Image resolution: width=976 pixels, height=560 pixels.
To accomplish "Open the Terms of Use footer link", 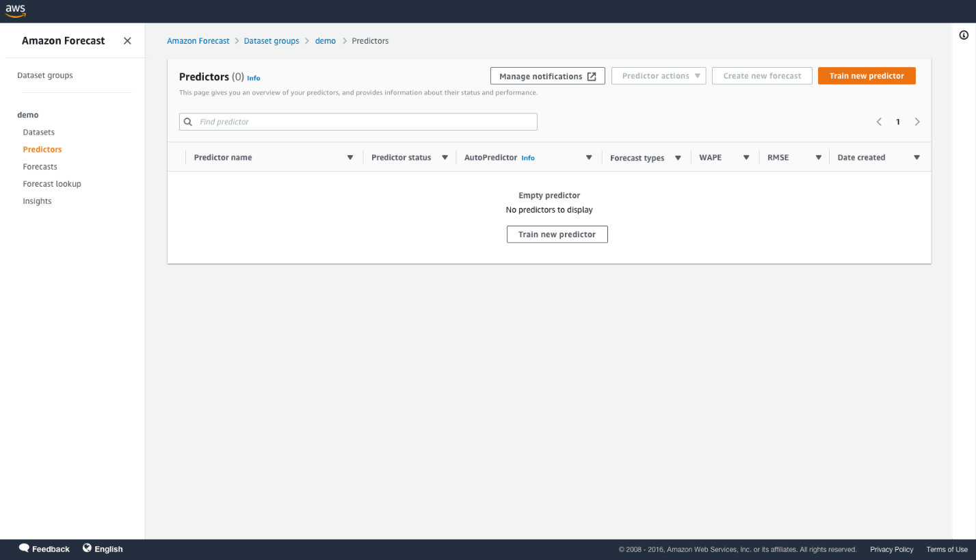I will pyautogui.click(x=947, y=549).
